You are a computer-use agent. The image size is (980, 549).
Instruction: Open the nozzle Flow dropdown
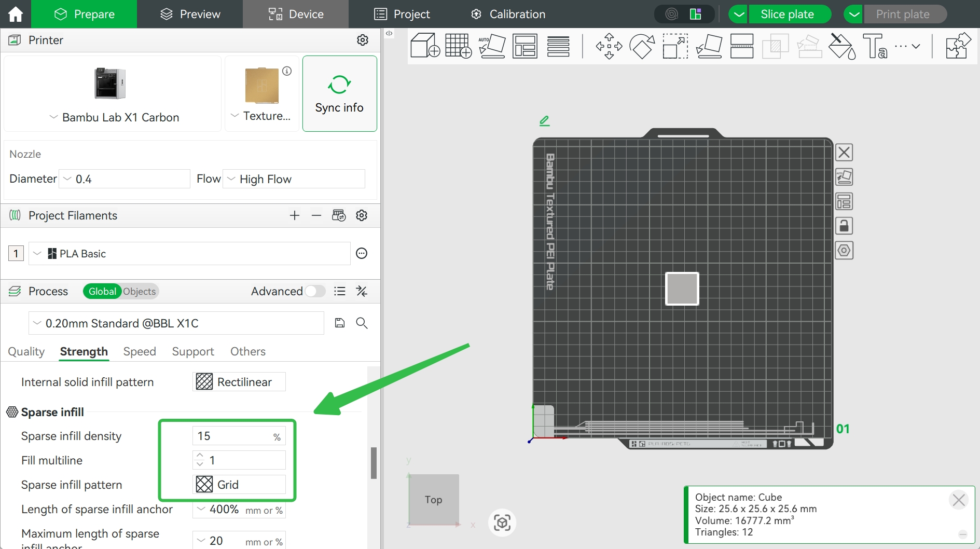click(294, 179)
